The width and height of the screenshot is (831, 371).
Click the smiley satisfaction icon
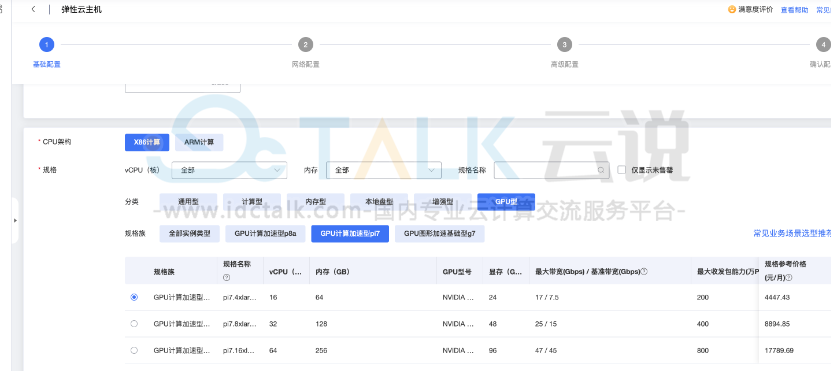click(x=732, y=10)
